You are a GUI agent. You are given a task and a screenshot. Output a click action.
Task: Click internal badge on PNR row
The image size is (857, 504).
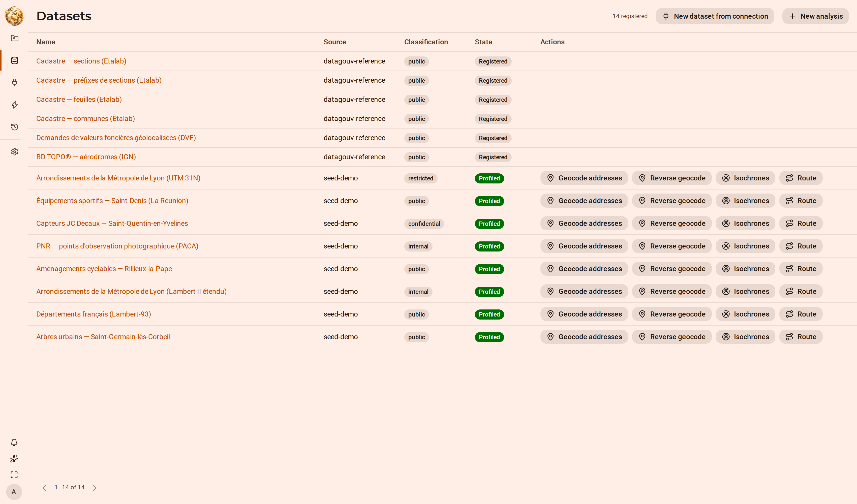click(418, 246)
